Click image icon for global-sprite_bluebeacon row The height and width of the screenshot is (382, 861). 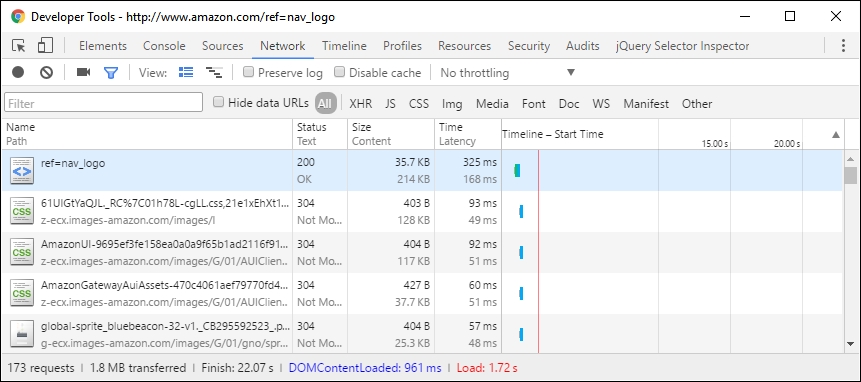point(23,334)
